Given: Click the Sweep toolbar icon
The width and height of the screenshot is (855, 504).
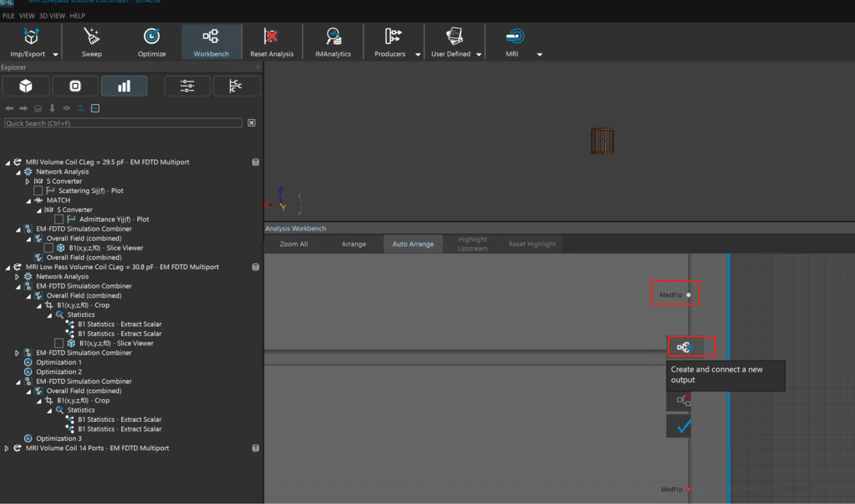Looking at the screenshot, I should (x=92, y=42).
